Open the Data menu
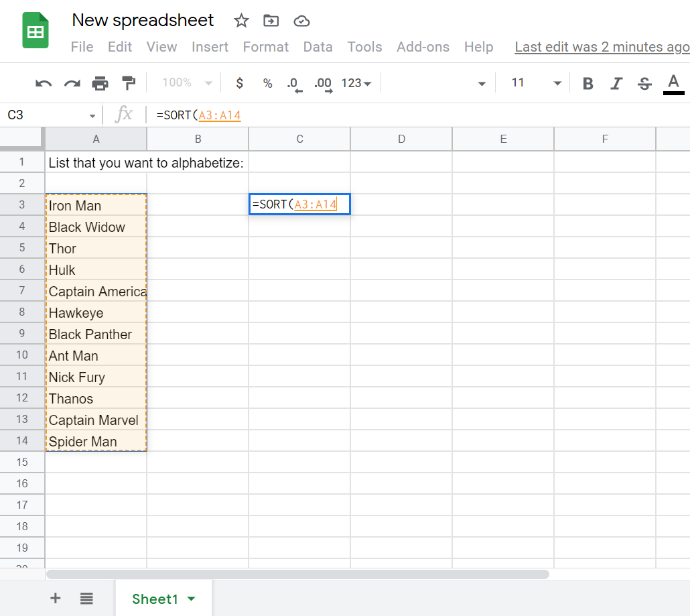 pos(318,47)
